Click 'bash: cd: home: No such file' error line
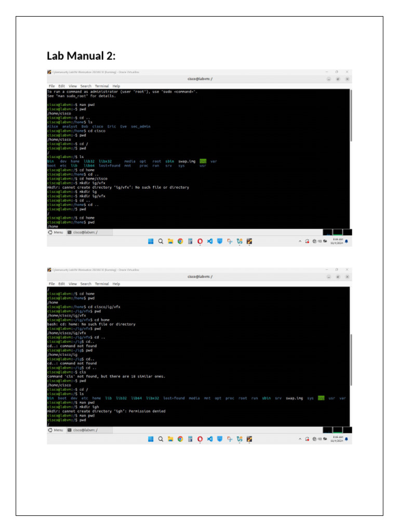The height and width of the screenshot is (532, 399). [91, 324]
